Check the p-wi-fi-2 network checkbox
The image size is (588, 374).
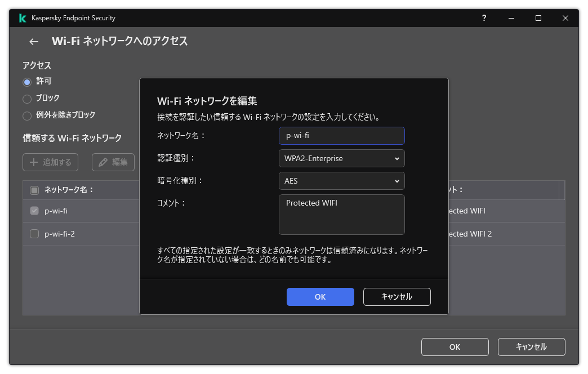click(33, 234)
